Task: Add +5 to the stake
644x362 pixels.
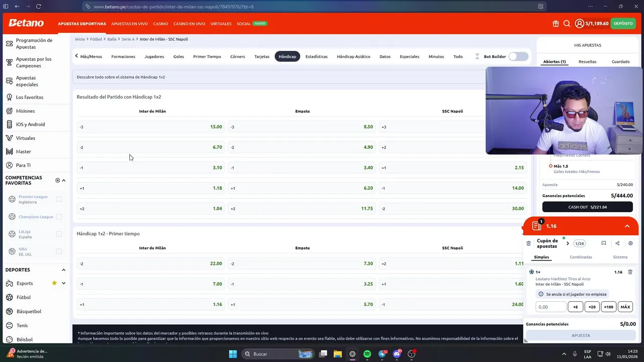Action: 575,307
